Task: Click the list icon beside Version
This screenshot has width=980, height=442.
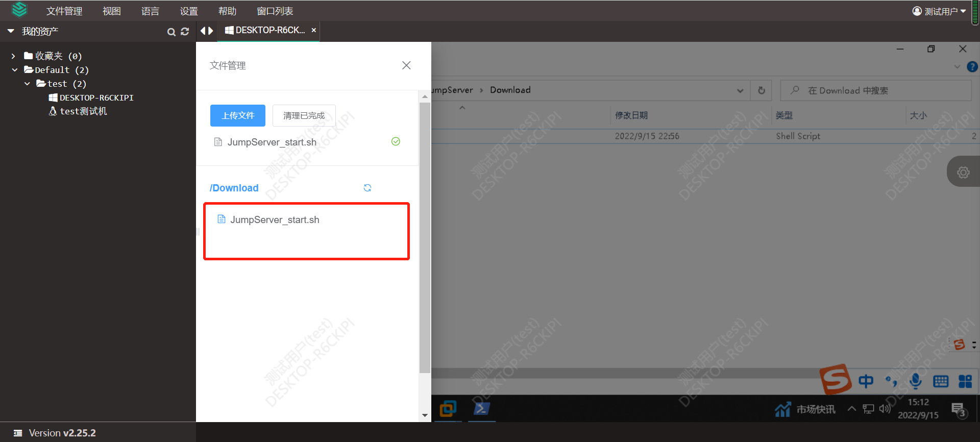Action: [x=18, y=433]
